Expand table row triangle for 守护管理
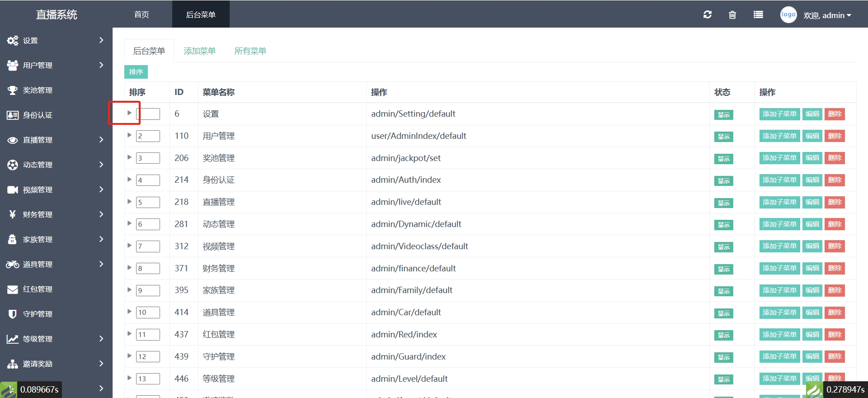The image size is (868, 398). (129, 356)
